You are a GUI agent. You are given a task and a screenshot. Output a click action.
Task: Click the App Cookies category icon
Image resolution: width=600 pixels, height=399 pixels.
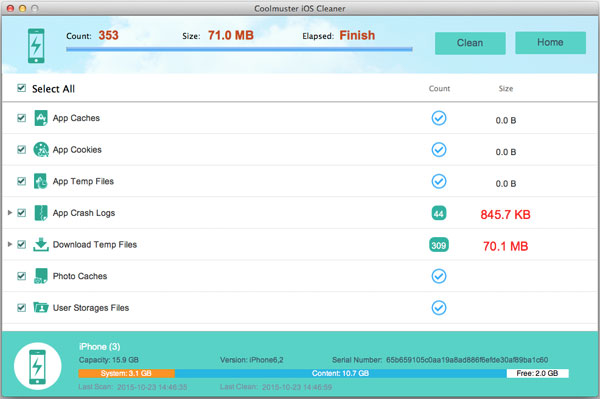pos(41,150)
